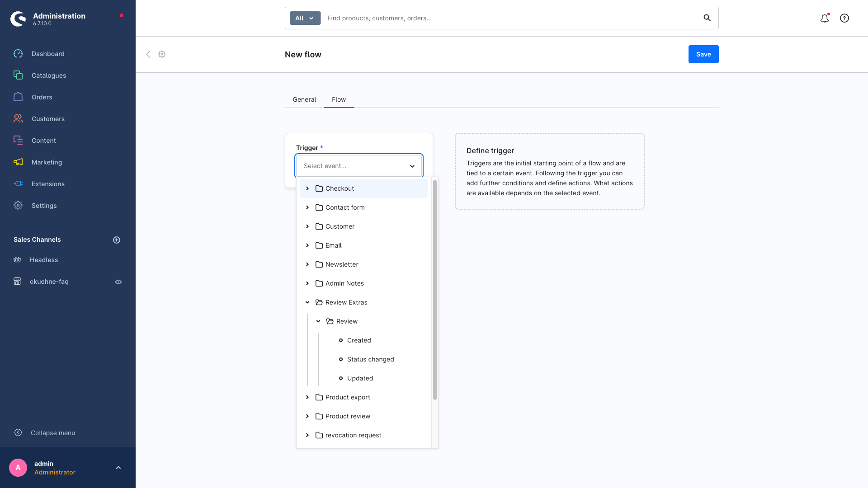
Task: Open the help question mark icon
Action: [x=844, y=18]
